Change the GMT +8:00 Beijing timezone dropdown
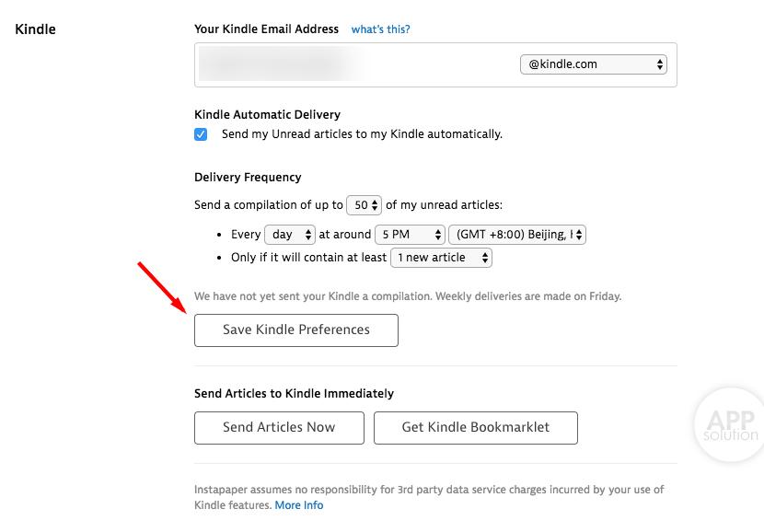 pyautogui.click(x=517, y=235)
